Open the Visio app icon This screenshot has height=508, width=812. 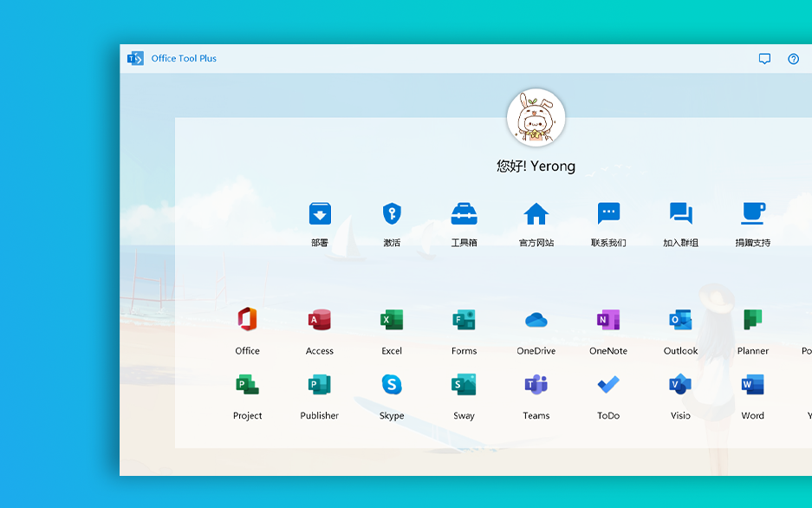680,384
